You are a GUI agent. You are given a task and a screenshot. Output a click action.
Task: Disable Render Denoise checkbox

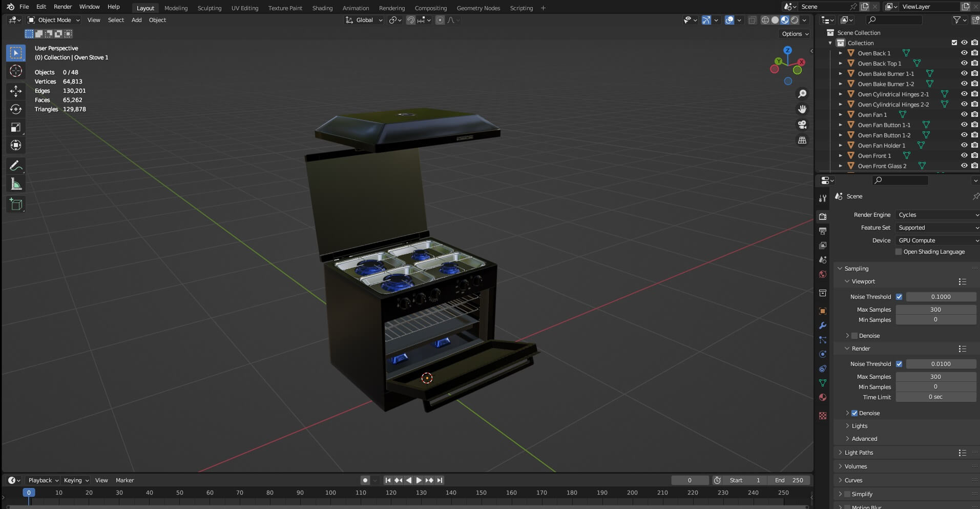(x=854, y=413)
